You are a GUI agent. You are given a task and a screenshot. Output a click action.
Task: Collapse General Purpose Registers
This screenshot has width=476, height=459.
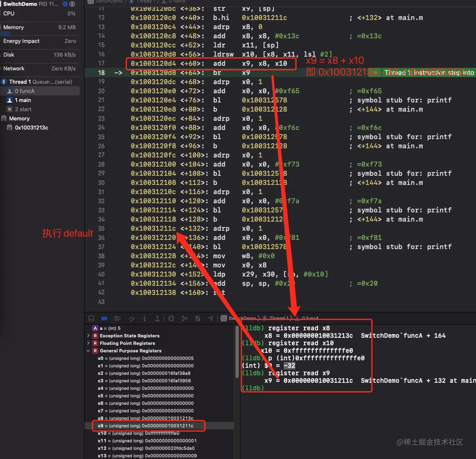88,351
